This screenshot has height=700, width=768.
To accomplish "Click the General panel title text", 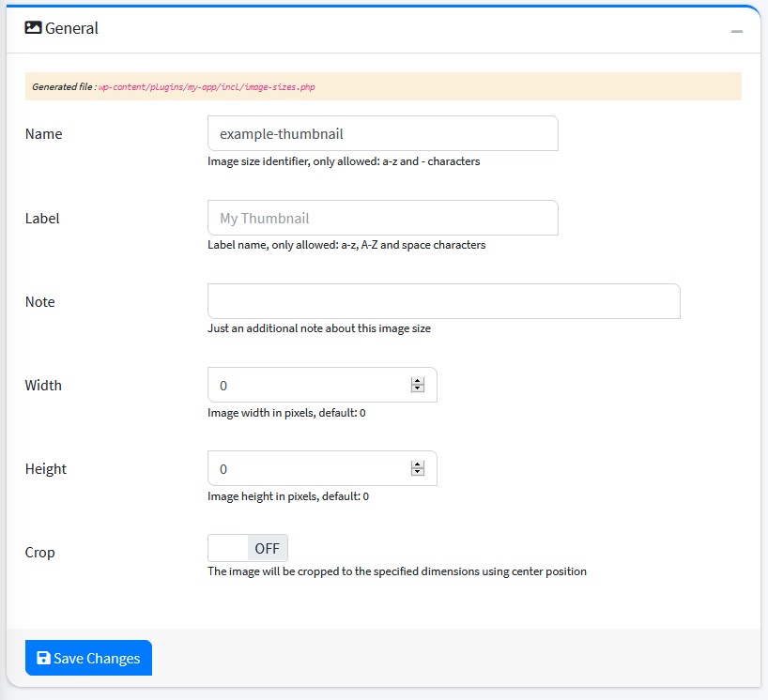I will 71,28.
